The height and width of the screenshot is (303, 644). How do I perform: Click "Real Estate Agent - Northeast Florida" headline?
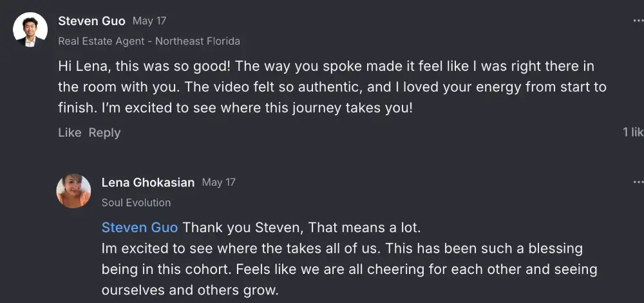tap(149, 41)
